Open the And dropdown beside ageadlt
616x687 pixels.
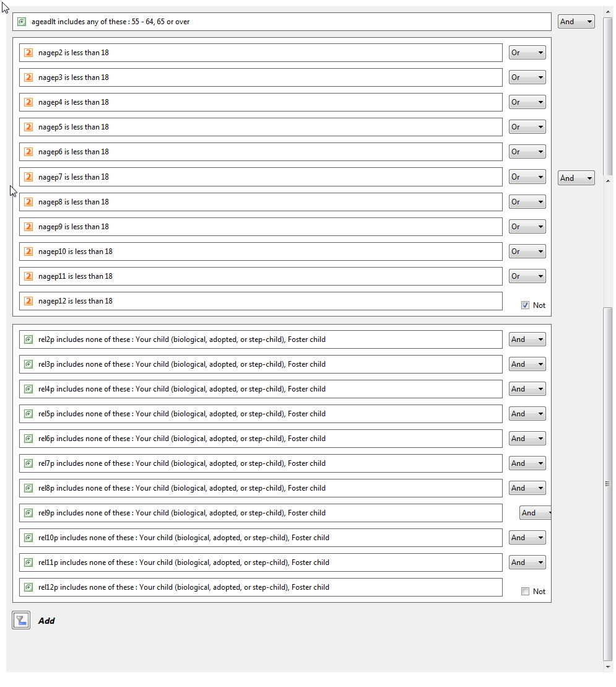click(x=576, y=22)
